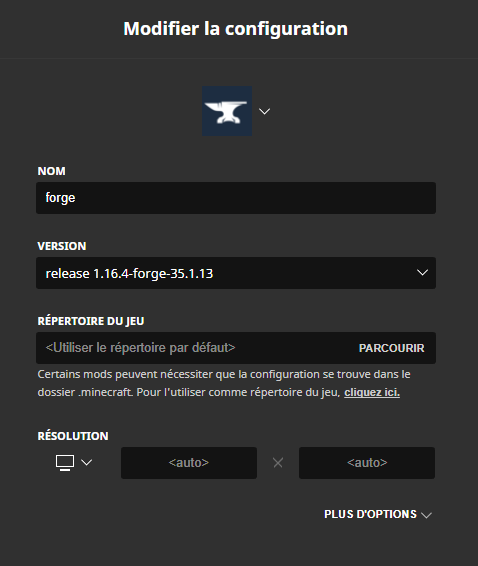Open the release 1.16.4-forge-35.1.13 version selector
The width and height of the screenshot is (478, 566).
coord(236,273)
